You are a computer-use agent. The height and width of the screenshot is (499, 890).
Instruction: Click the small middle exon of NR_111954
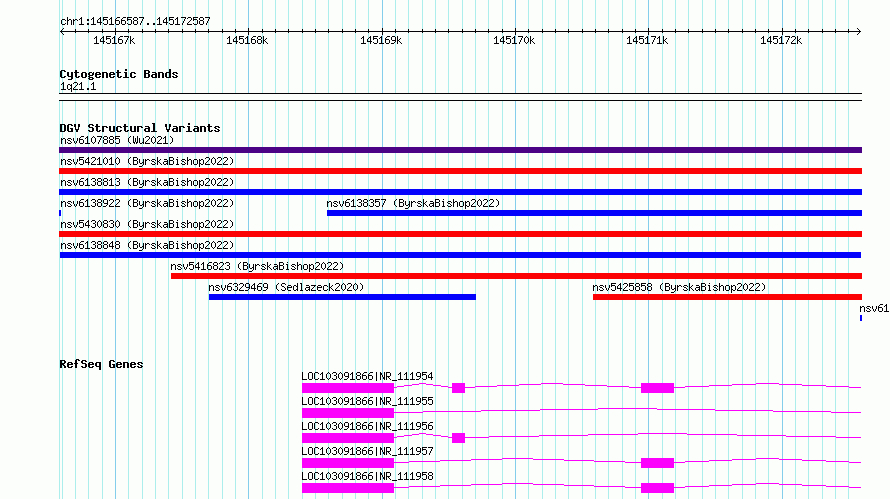pos(459,388)
